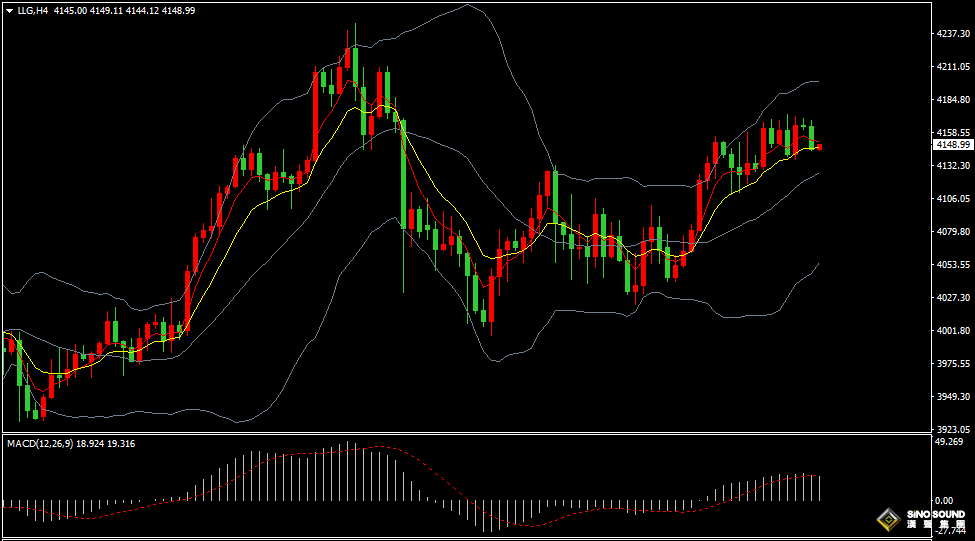The width and height of the screenshot is (975, 541).
Task: Click the small red last-price marker candle
Action: [820, 147]
